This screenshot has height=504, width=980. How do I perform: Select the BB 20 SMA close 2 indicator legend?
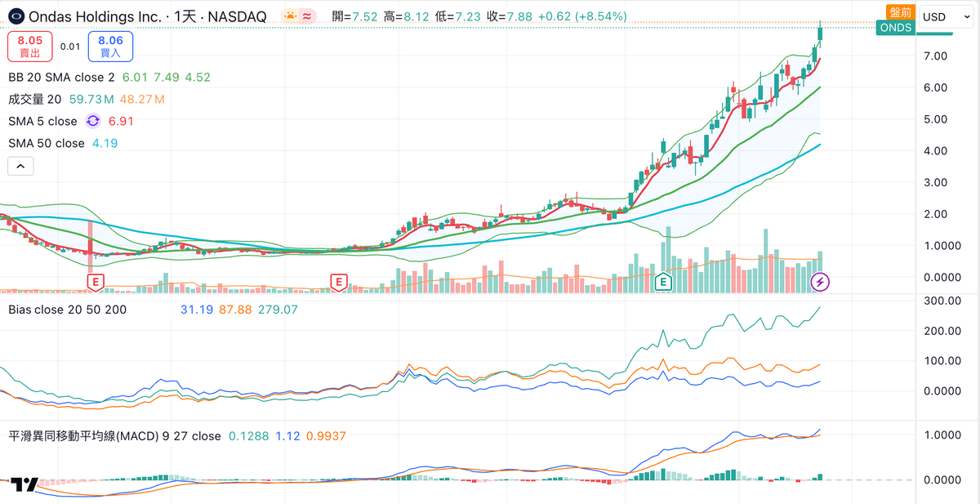(61, 78)
